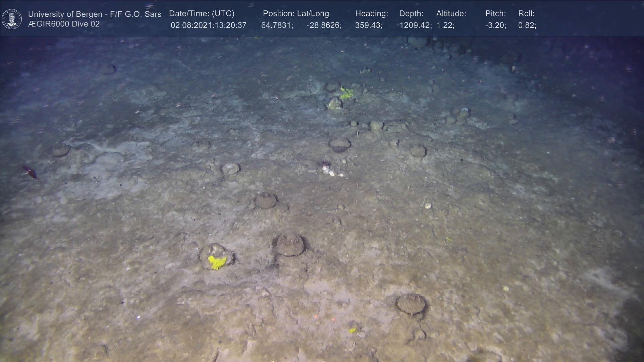
Task: Click the round sponge mound at bottom right
Action: pyautogui.click(x=411, y=304)
